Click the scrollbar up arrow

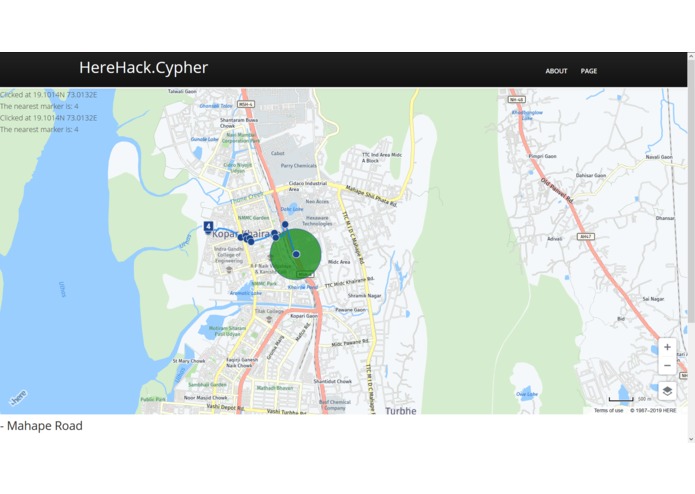[691, 56]
